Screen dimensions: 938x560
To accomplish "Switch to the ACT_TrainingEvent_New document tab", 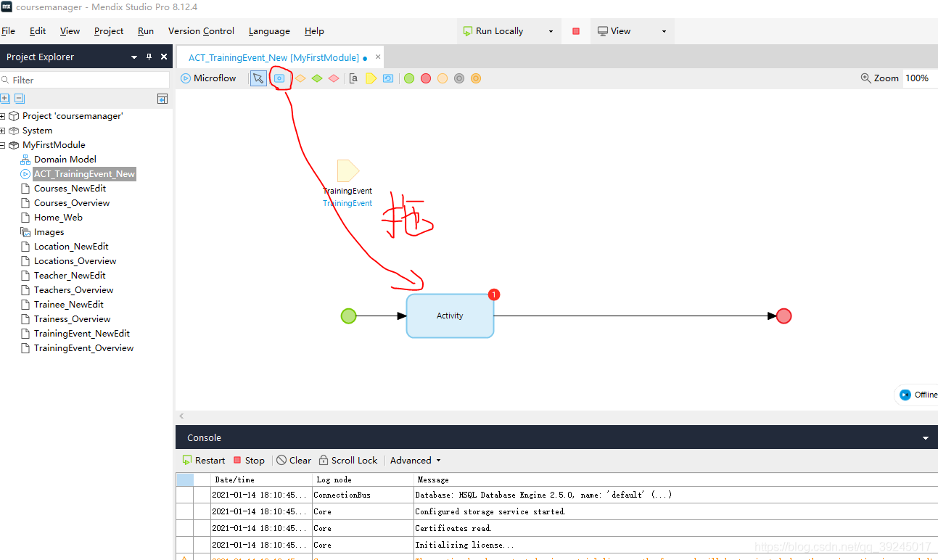I will click(273, 57).
